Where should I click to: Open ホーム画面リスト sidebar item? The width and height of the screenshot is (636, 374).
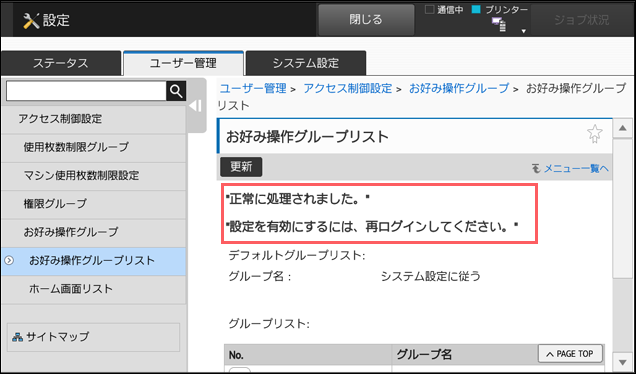point(93,289)
